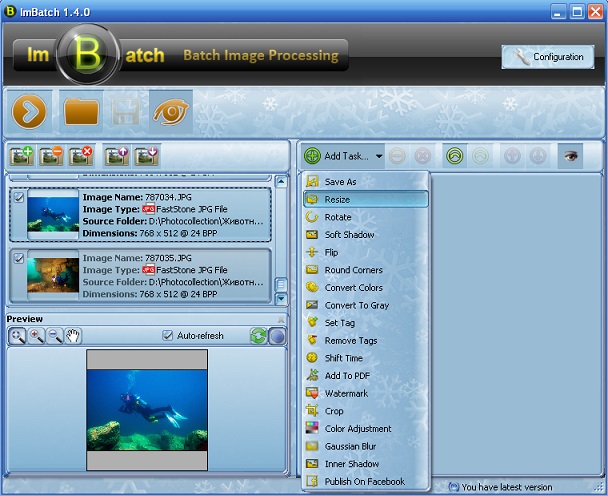Open the Configuration button

point(547,57)
